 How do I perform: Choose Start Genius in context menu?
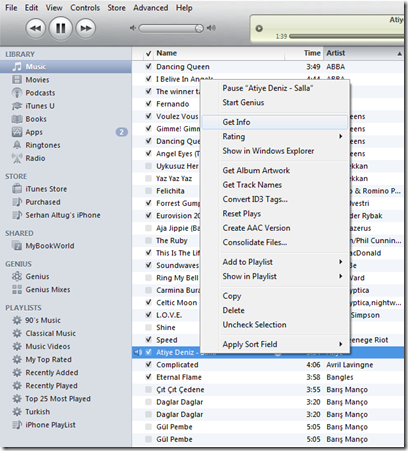(275, 102)
